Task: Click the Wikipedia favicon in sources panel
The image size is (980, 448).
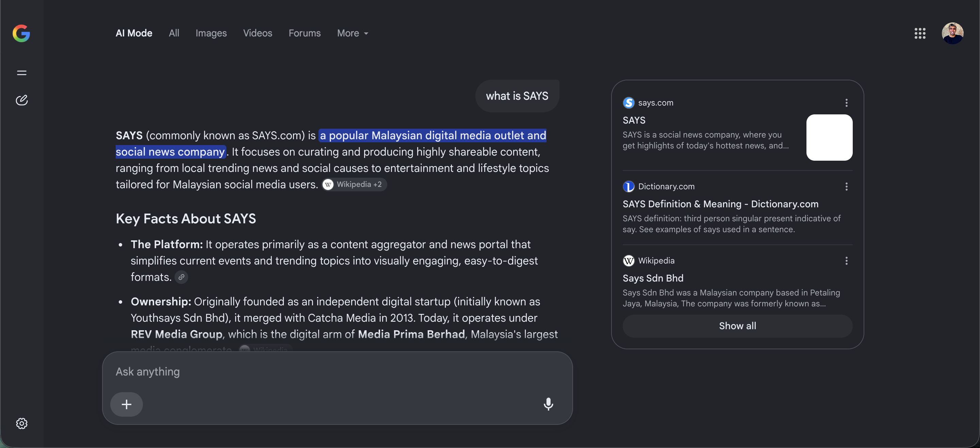Action: click(628, 261)
